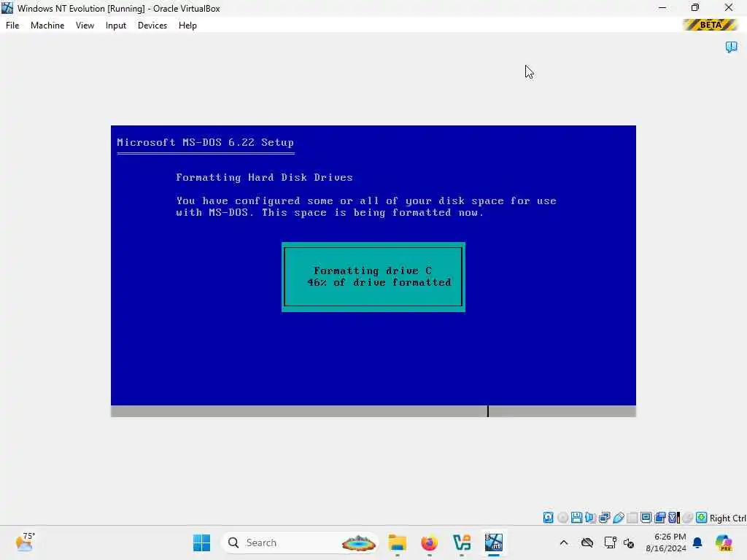Launch Firefox from the taskbar
This screenshot has height=560, width=747.
tap(429, 542)
